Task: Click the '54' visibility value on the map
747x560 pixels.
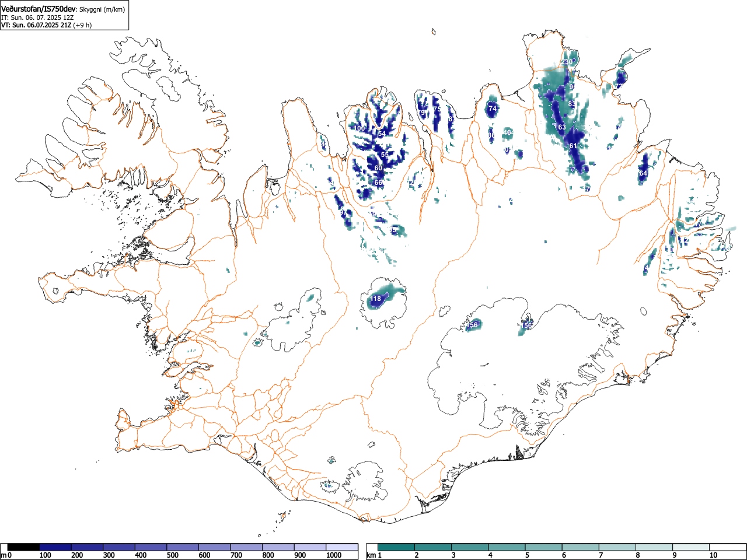Action: 382,134
